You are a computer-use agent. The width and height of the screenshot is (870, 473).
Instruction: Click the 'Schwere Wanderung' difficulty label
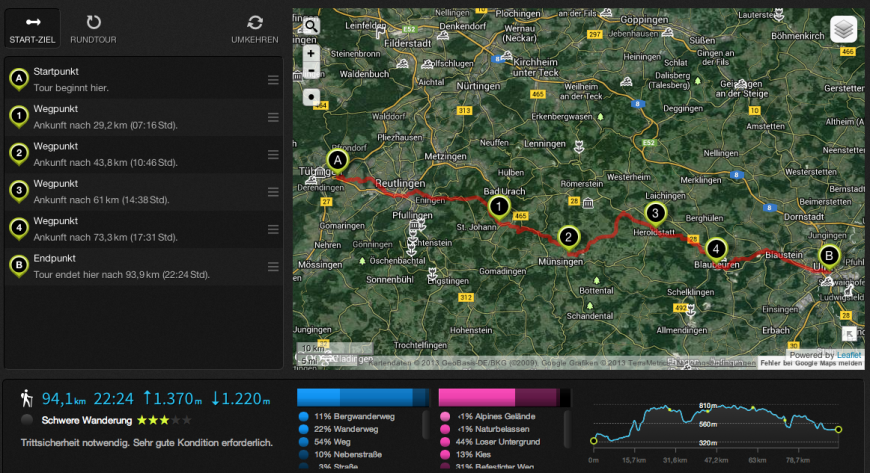pos(87,420)
